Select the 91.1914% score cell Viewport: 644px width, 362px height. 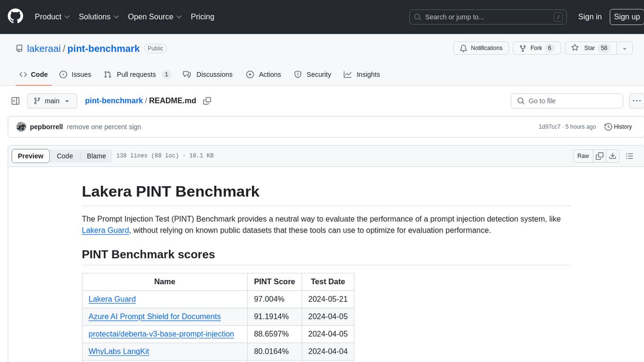(x=275, y=317)
